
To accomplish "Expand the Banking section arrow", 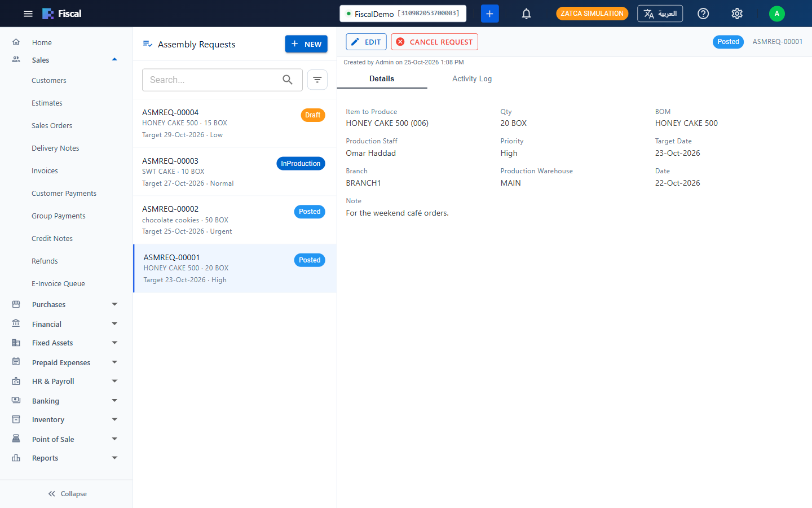I will point(114,401).
